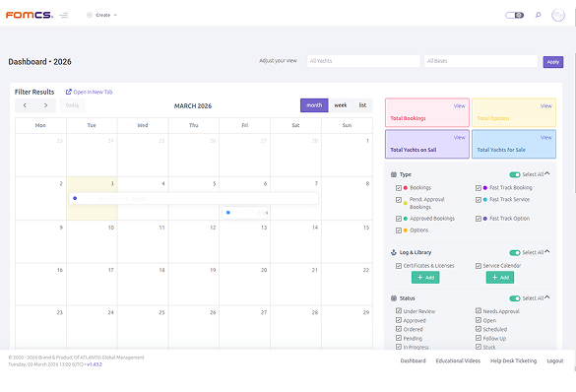Viewport: 576px width, 392px height.
Task: Open the Create dropdown menu
Action: click(x=101, y=15)
